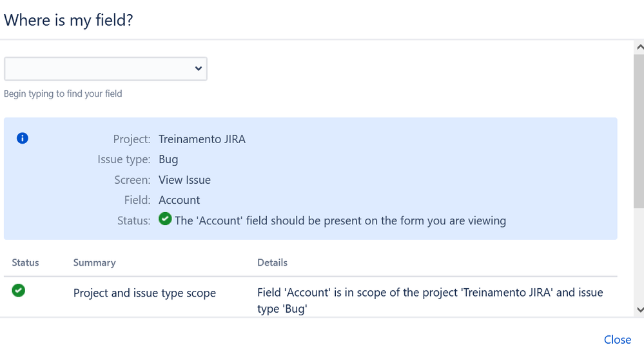644x354 pixels.
Task: Click the Details column header
Action: (272, 262)
